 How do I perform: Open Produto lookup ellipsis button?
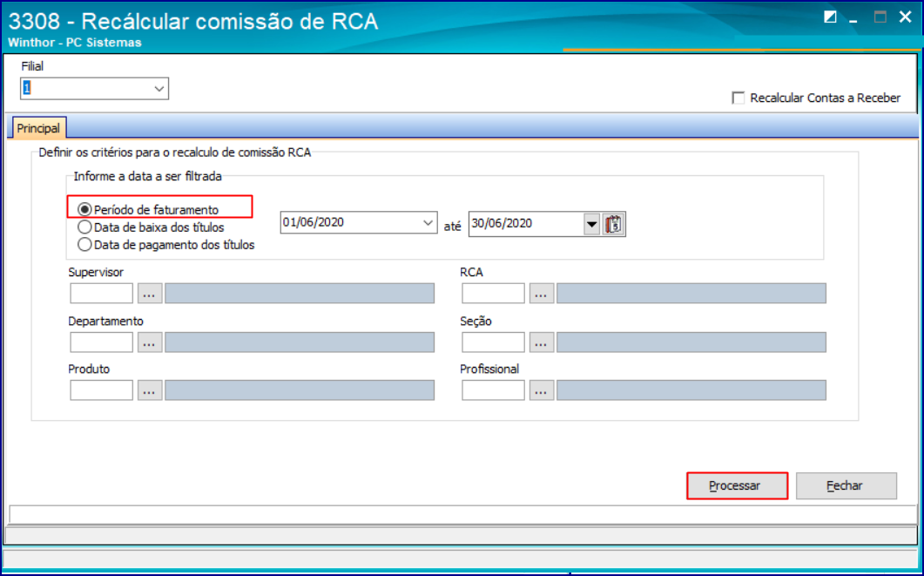click(x=150, y=390)
